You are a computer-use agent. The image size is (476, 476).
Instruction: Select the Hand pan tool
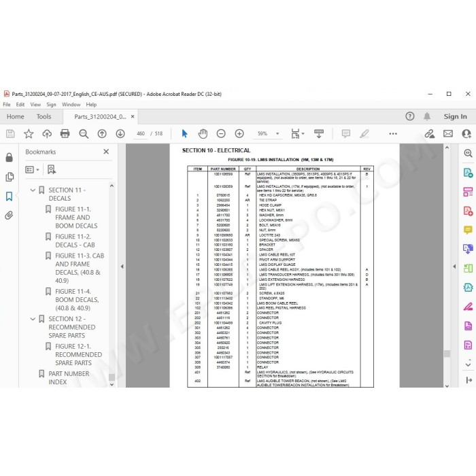pyautogui.click(x=203, y=133)
